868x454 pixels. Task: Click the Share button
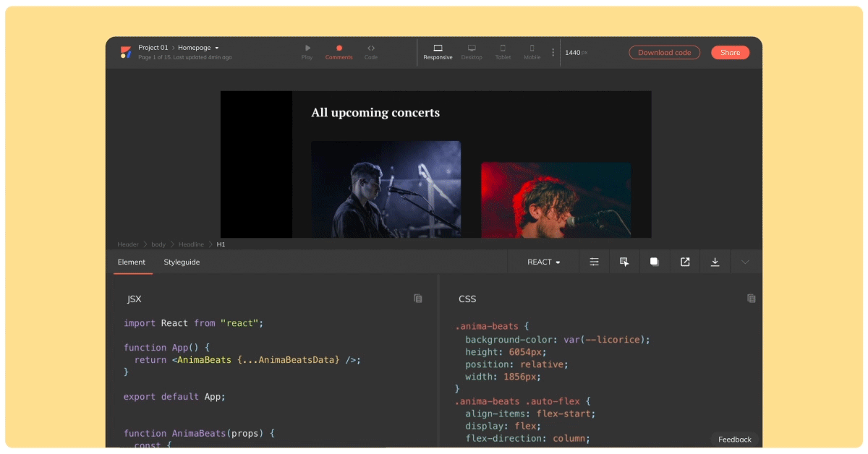click(x=730, y=52)
